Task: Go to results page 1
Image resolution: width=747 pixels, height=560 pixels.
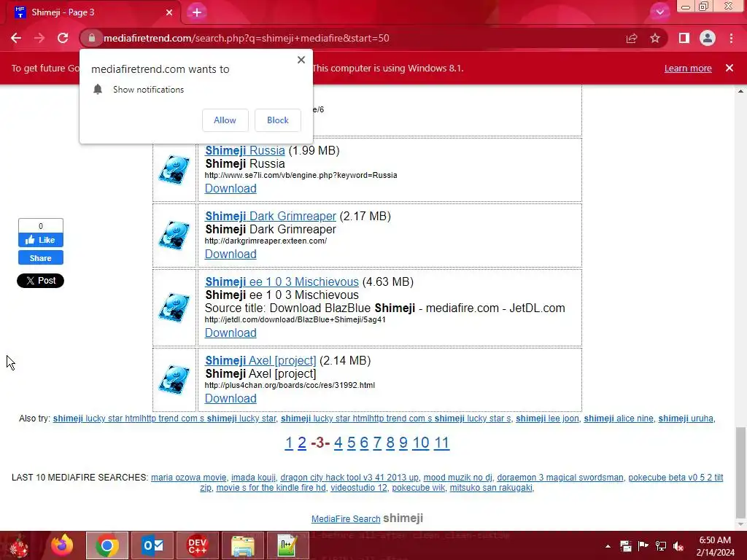Action: point(289,443)
